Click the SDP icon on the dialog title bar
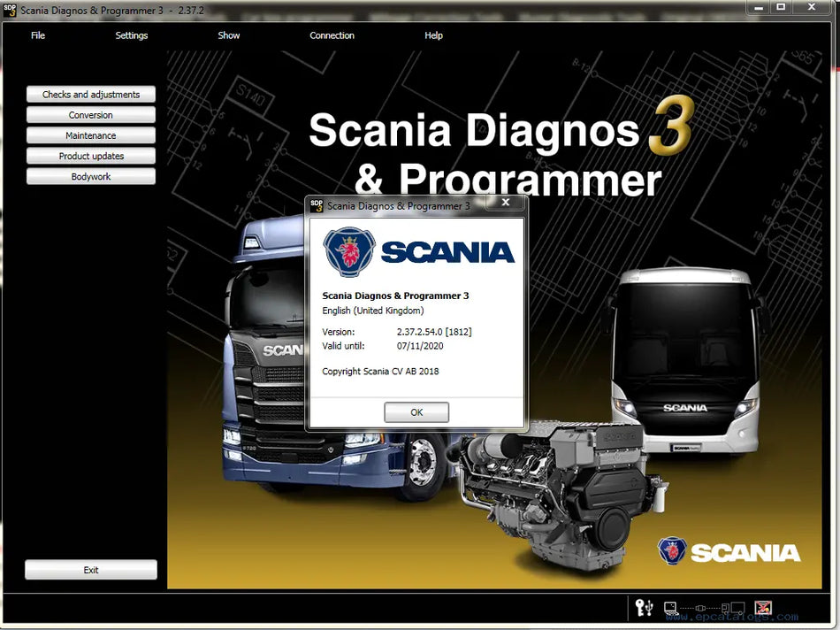The image size is (840, 630). click(x=315, y=204)
